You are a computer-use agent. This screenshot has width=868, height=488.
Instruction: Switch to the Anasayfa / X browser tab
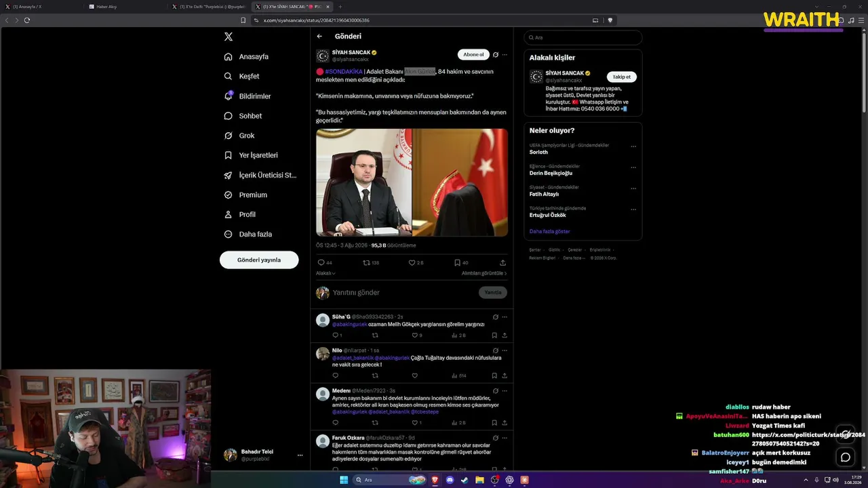(41, 6)
